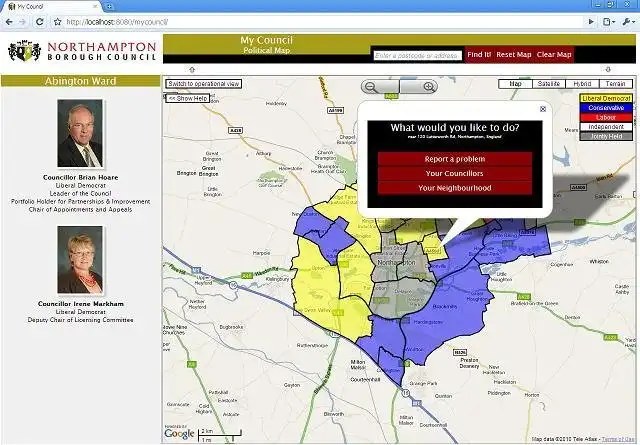Select the Map view tab

click(516, 84)
